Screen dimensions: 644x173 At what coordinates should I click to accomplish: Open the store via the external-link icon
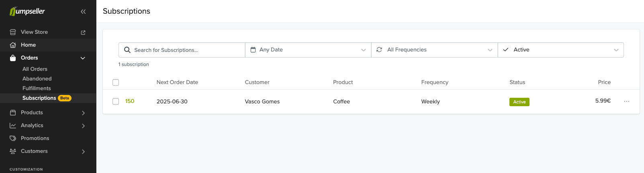point(83,32)
